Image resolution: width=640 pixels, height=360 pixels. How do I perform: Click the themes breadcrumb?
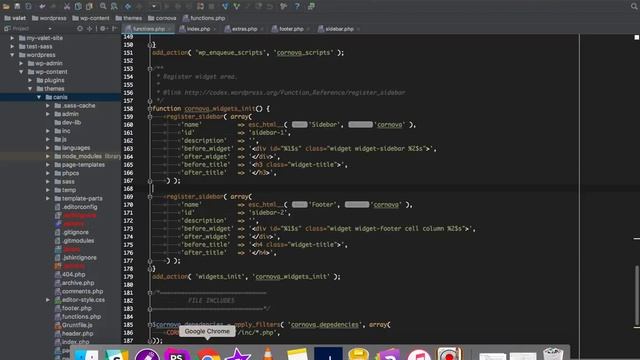(129, 18)
